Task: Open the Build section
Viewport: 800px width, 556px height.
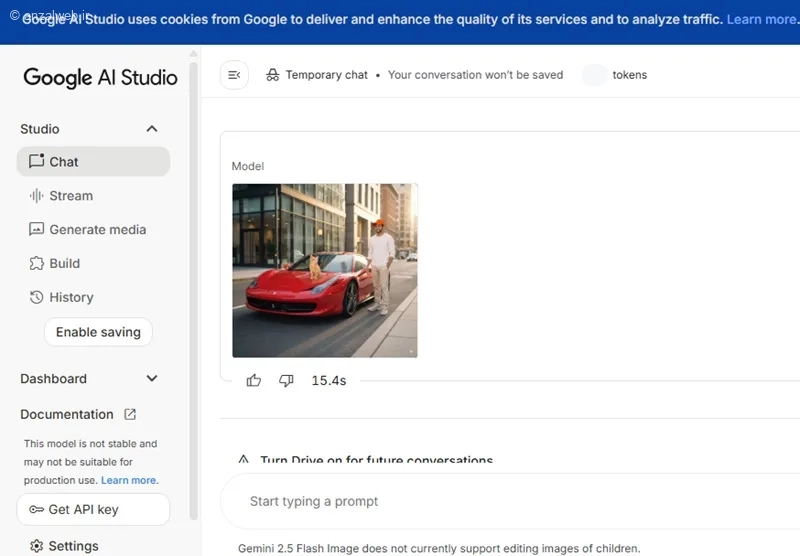Action: pos(64,263)
